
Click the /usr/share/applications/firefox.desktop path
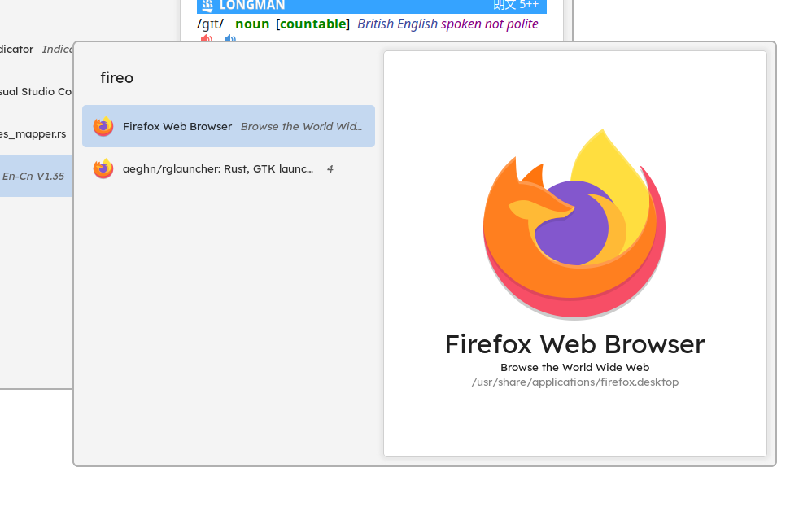coord(574,382)
